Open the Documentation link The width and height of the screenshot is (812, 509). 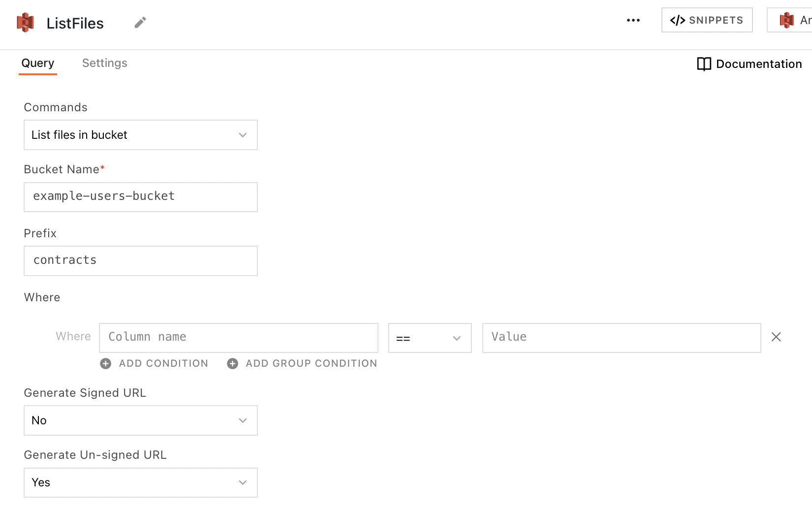pyautogui.click(x=759, y=64)
